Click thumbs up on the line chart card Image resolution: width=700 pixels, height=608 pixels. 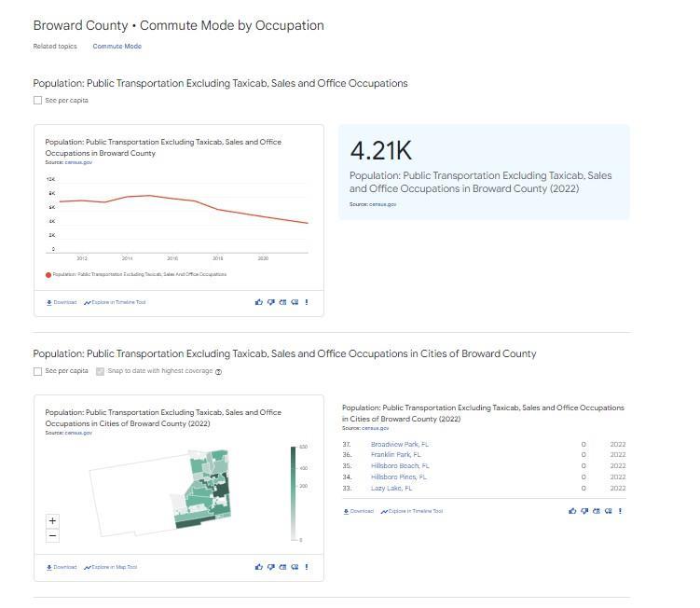(259, 302)
